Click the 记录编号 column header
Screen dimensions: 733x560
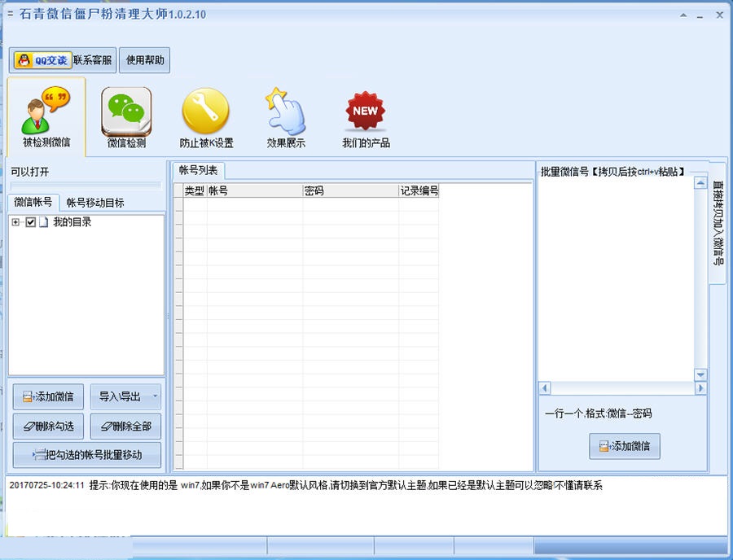pyautogui.click(x=419, y=190)
